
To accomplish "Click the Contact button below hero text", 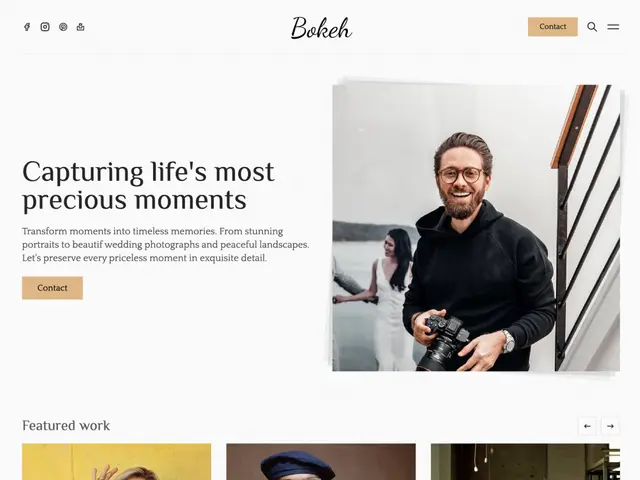I will tap(52, 288).
